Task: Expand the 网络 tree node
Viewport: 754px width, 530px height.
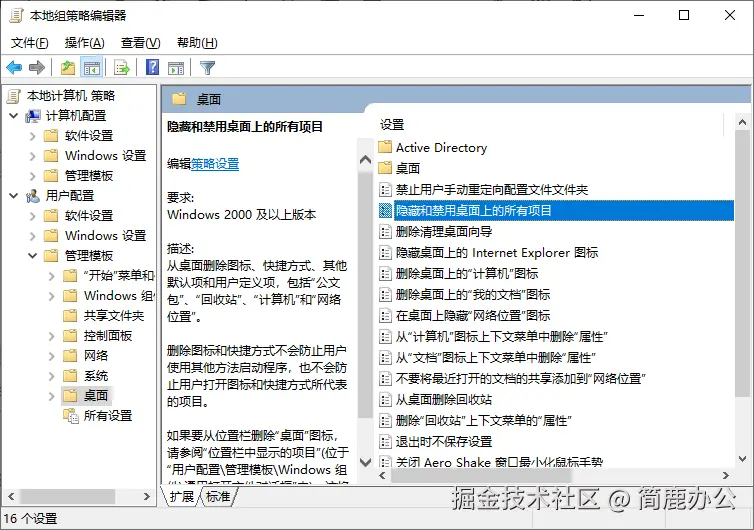Action: (x=51, y=356)
